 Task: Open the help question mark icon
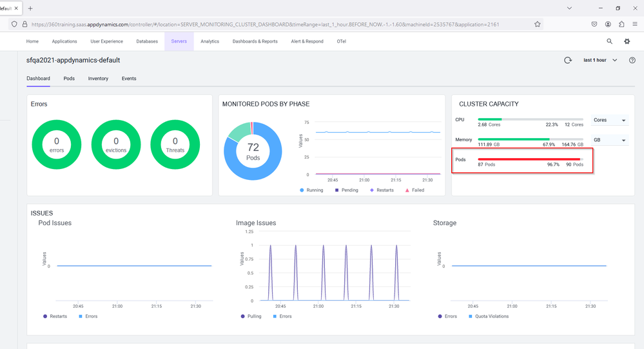(x=632, y=60)
